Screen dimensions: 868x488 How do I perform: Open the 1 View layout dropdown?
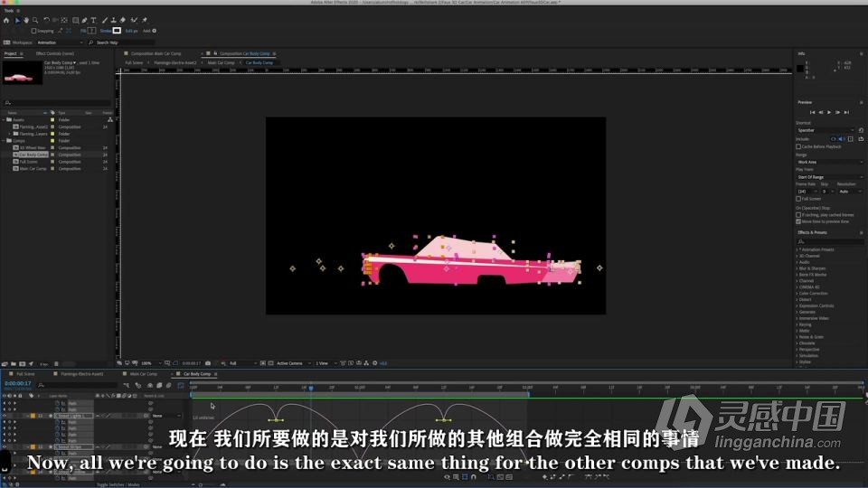[326, 363]
